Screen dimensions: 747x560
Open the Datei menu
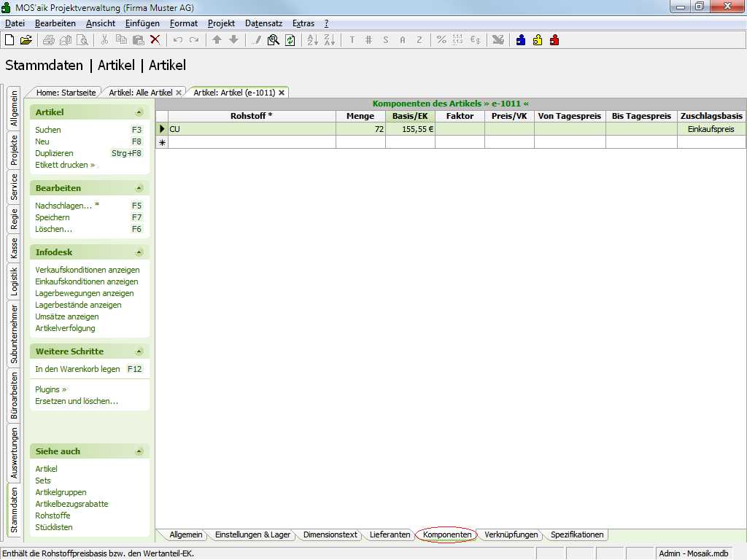(15, 23)
